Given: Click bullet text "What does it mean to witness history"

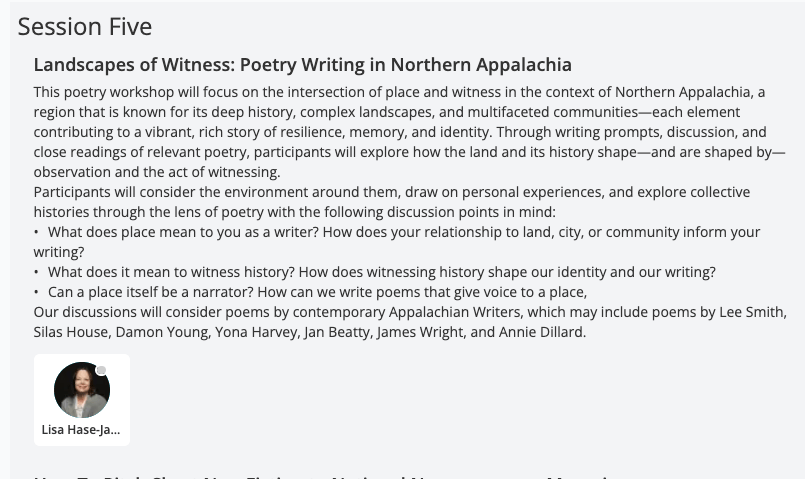Looking at the screenshot, I should point(380,272).
